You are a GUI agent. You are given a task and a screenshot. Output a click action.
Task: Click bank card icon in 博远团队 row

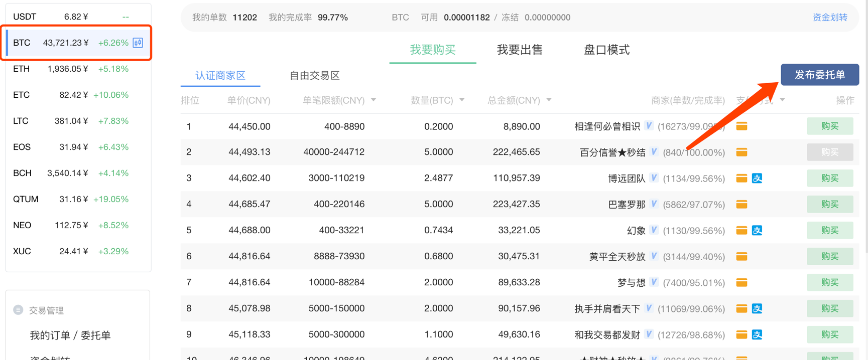coord(741,178)
